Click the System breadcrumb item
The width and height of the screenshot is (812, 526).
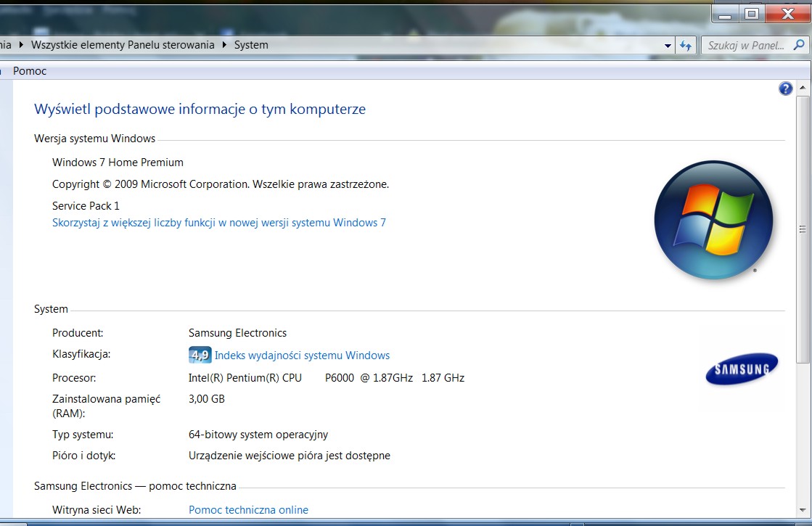(251, 45)
